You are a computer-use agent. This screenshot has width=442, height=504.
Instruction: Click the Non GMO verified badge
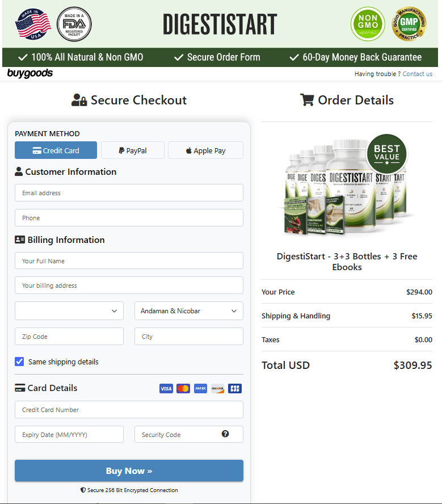point(367,24)
